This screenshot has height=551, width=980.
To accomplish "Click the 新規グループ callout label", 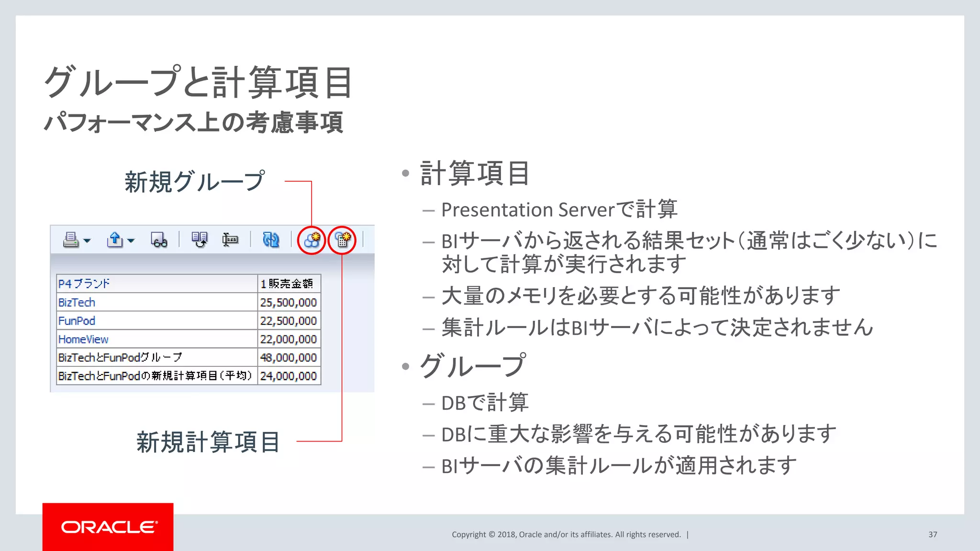I will [194, 182].
